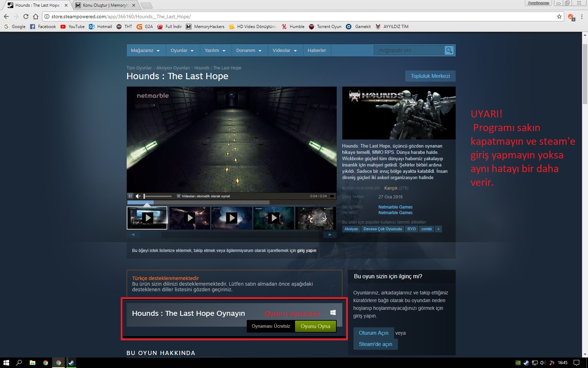Mute the trailer video sound
The image size is (588, 368).
pyautogui.click(x=138, y=196)
